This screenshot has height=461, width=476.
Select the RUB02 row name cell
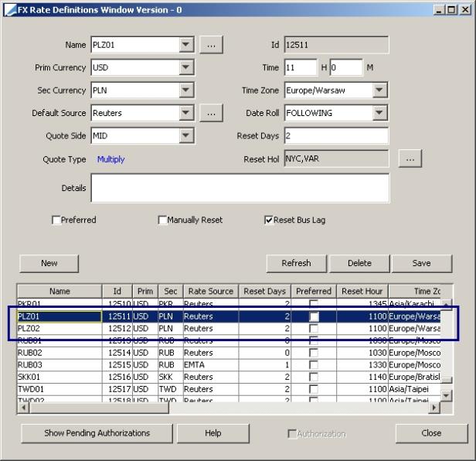point(59,353)
